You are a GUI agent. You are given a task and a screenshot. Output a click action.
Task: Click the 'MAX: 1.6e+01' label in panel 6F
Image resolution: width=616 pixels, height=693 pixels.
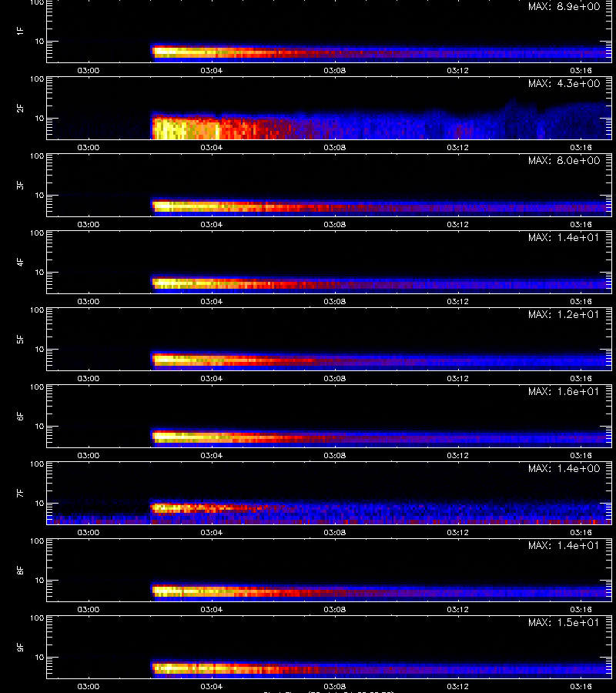(564, 391)
